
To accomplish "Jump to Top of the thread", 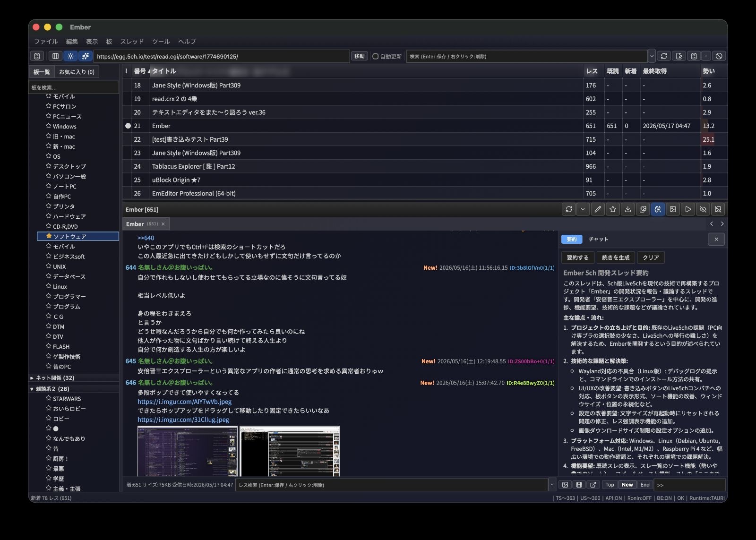I will pyautogui.click(x=610, y=485).
